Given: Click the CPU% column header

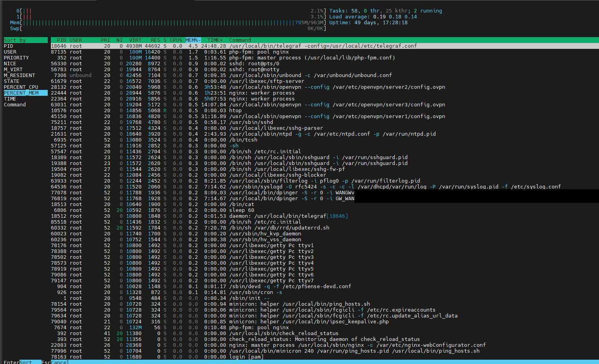Looking at the screenshot, I should 176,40.
